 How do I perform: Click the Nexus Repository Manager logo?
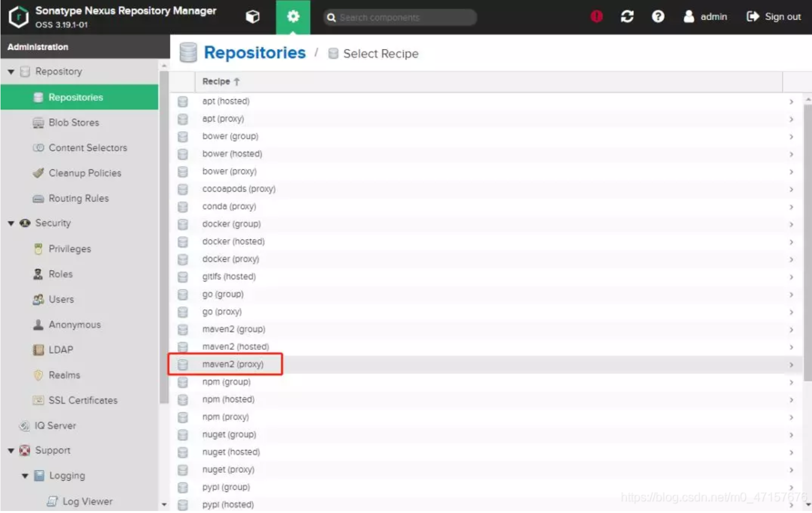pyautogui.click(x=19, y=17)
